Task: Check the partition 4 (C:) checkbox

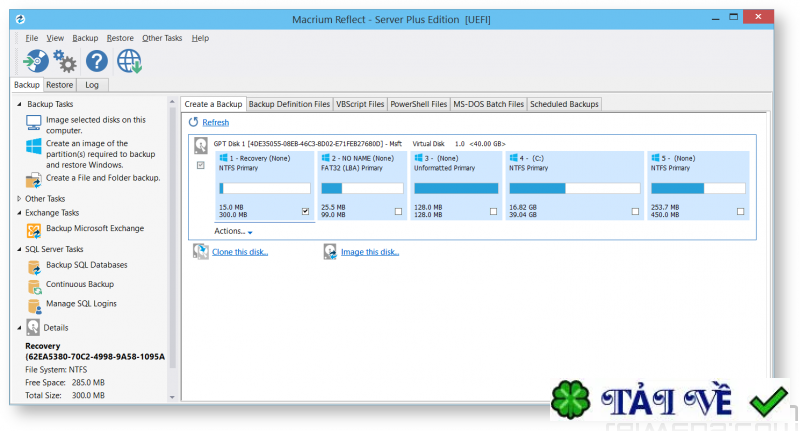Action: tap(635, 211)
